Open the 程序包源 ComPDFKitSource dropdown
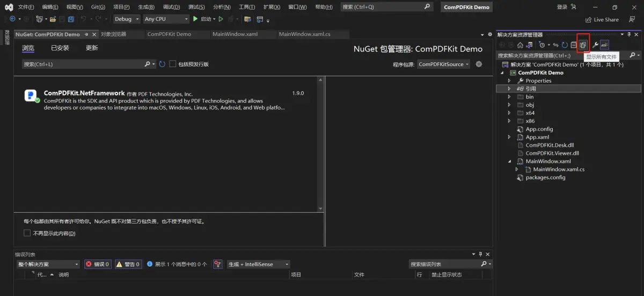 tap(443, 64)
